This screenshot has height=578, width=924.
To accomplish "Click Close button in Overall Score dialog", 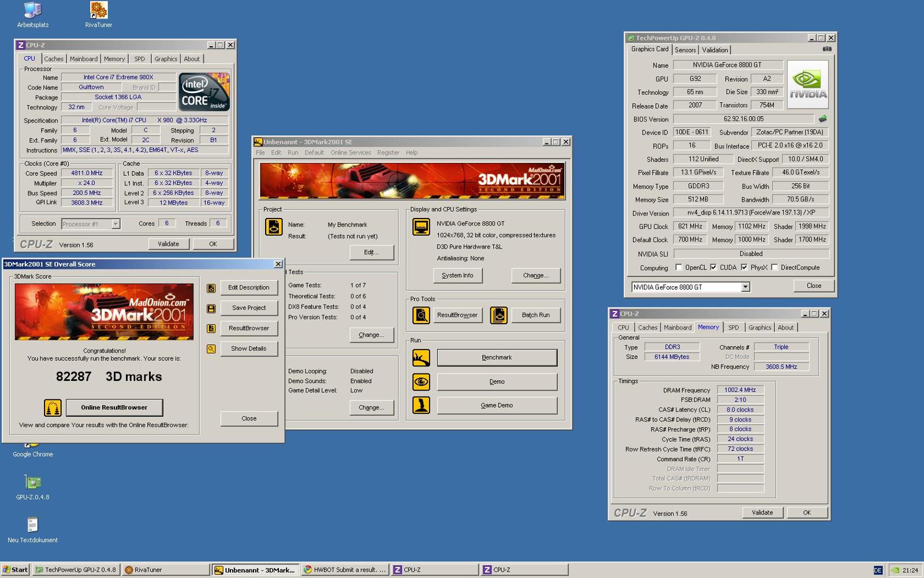I will coord(249,418).
